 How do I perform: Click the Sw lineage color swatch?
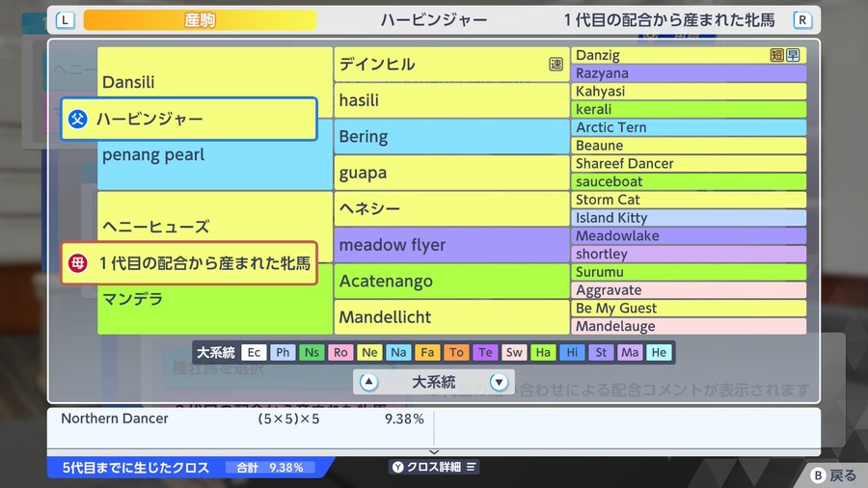point(514,352)
